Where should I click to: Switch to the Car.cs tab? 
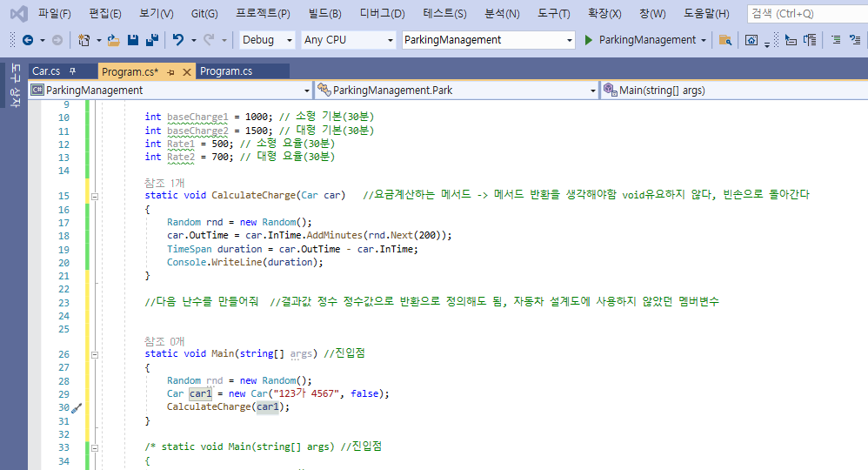[x=46, y=71]
